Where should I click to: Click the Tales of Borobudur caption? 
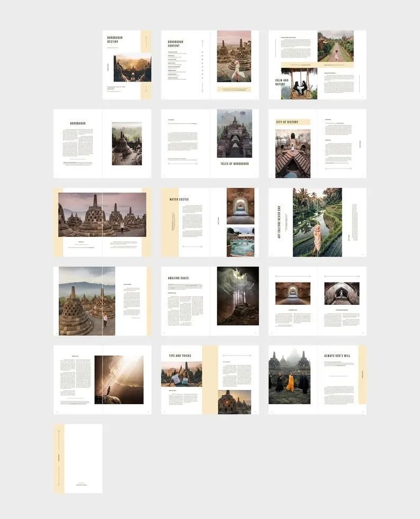tap(235, 164)
